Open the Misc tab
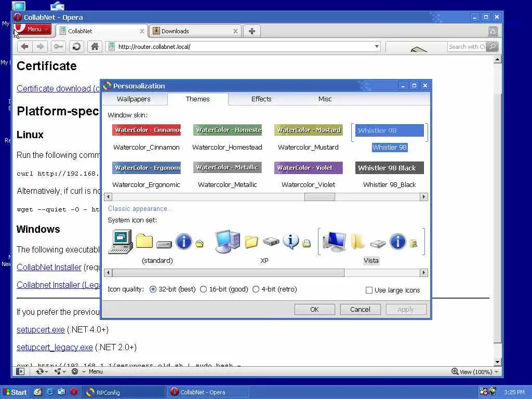 tap(325, 99)
